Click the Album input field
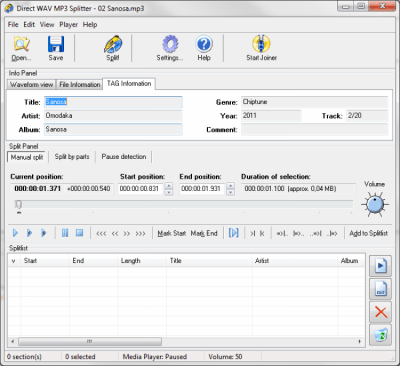 [113, 129]
